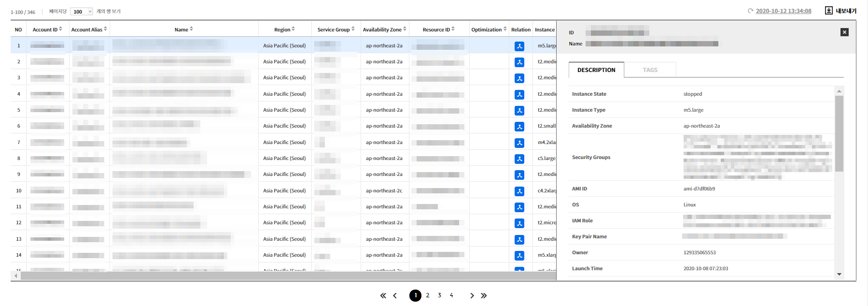Switch to the TAGS tab
868x306 pixels.
(x=650, y=70)
